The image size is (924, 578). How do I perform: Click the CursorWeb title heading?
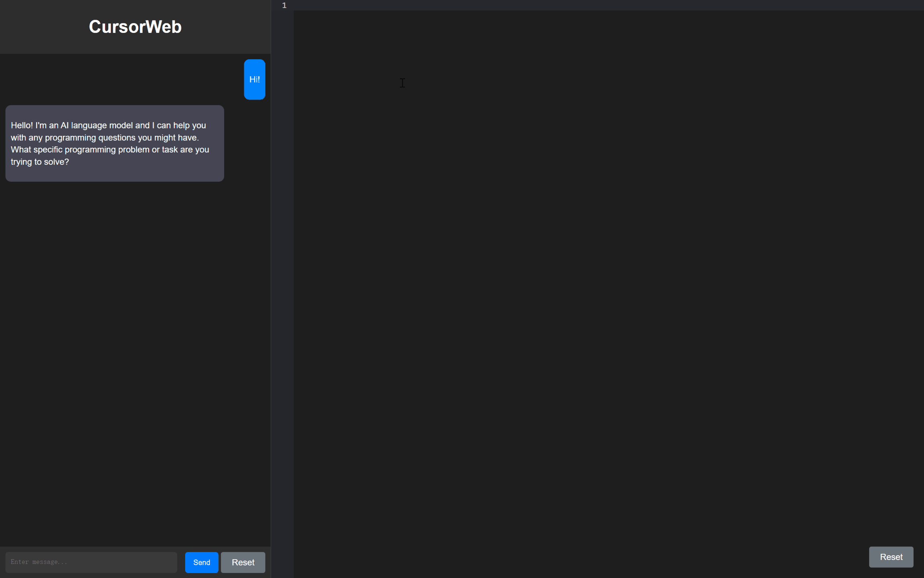135,27
